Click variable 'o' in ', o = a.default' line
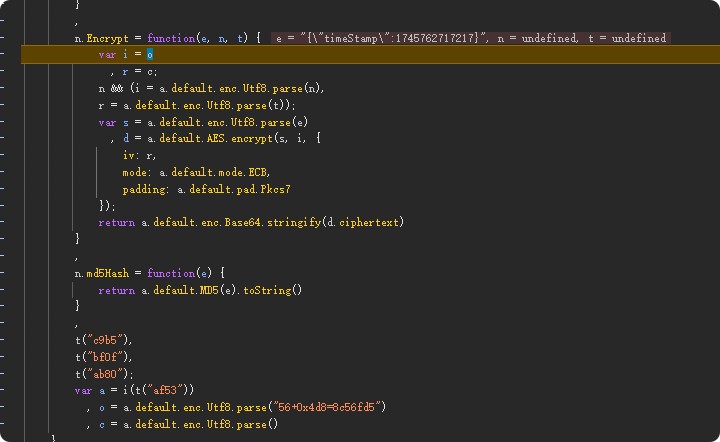Image resolution: width=720 pixels, height=442 pixels. tap(102, 408)
